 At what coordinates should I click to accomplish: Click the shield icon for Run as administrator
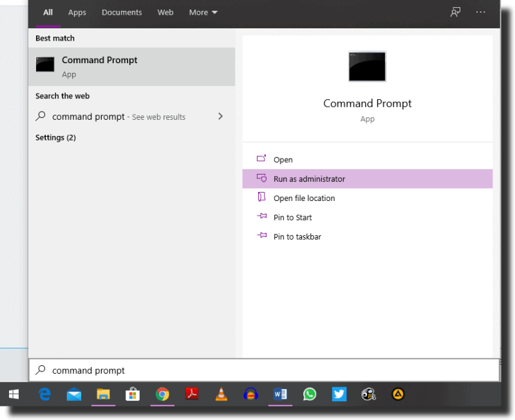coord(261,178)
